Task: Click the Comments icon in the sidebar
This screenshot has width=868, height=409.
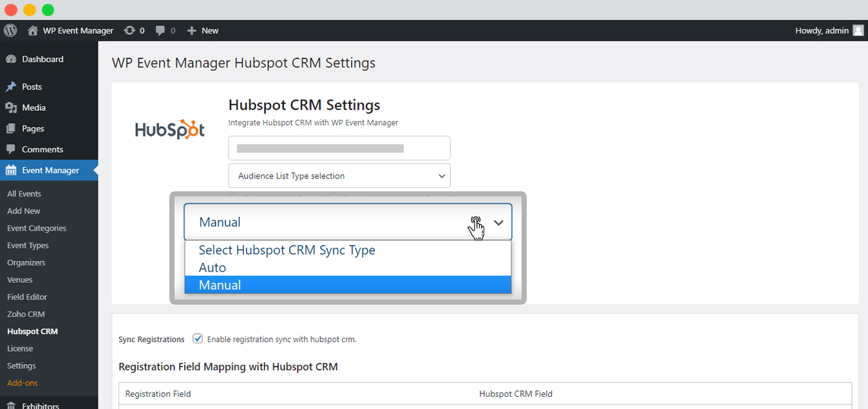Action: (11, 149)
